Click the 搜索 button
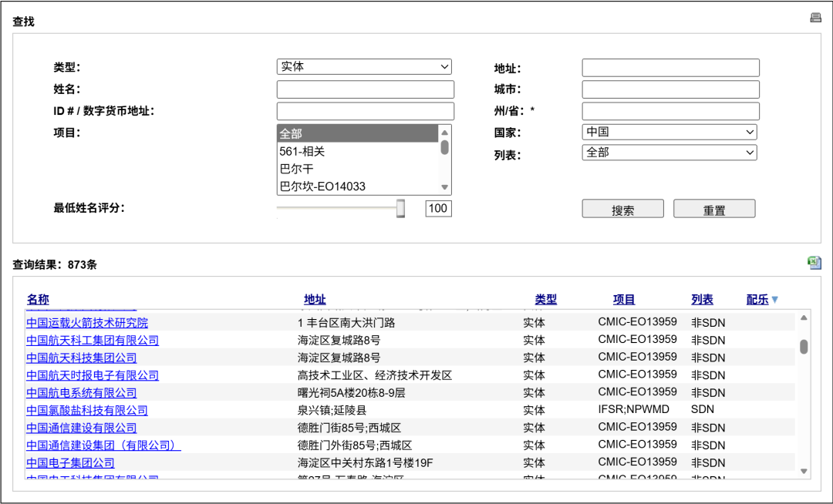This screenshot has width=833, height=504. pos(622,210)
